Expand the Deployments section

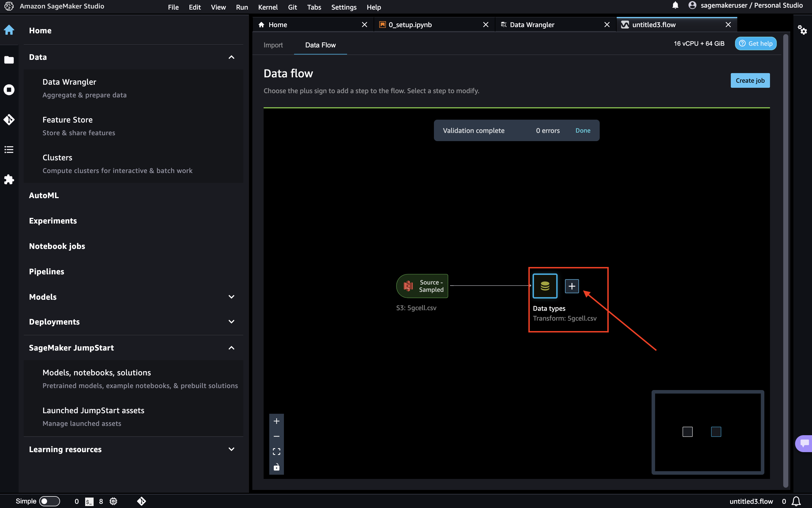(x=231, y=321)
